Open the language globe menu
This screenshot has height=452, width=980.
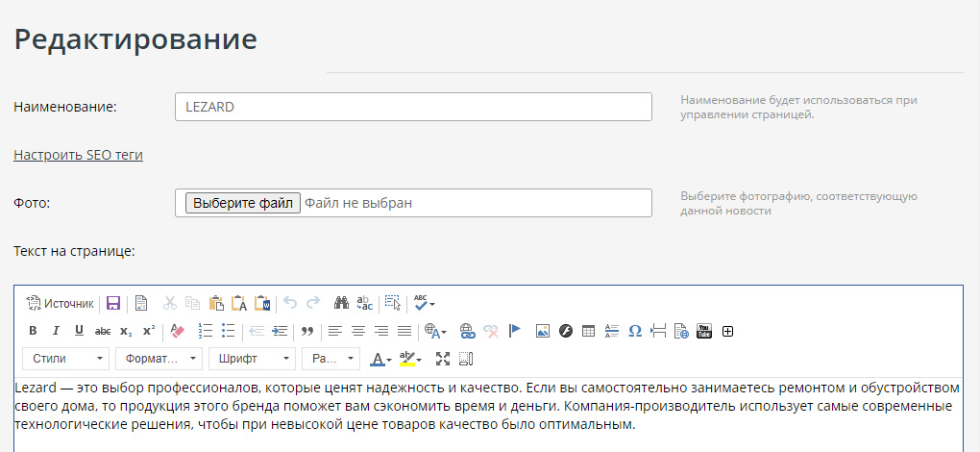tap(435, 331)
